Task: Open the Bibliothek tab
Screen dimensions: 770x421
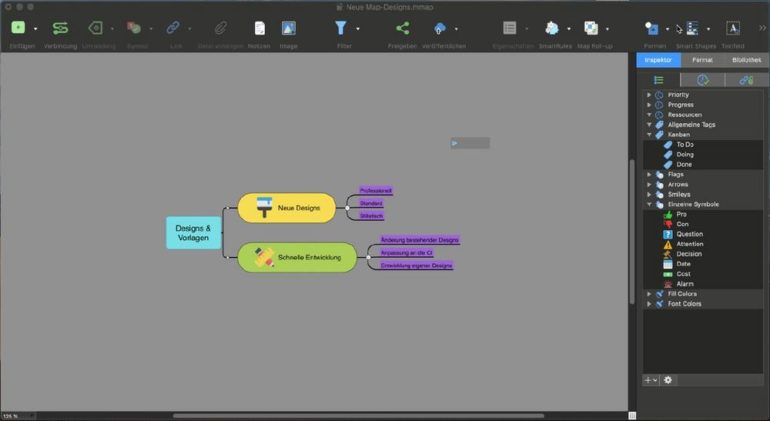Action: [745, 61]
